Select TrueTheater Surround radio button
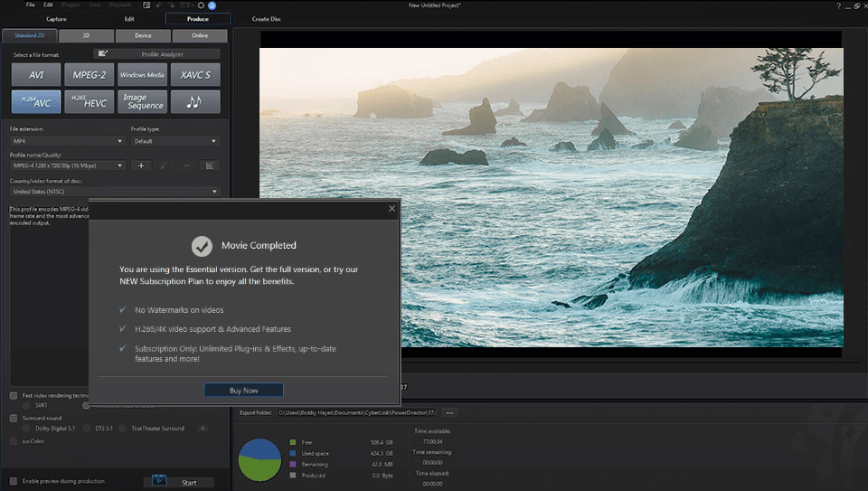Image resolution: width=868 pixels, height=491 pixels. 122,428
